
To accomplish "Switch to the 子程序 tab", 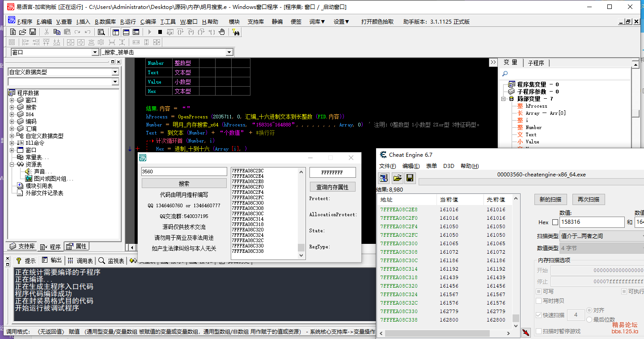I will pyautogui.click(x=536, y=63).
